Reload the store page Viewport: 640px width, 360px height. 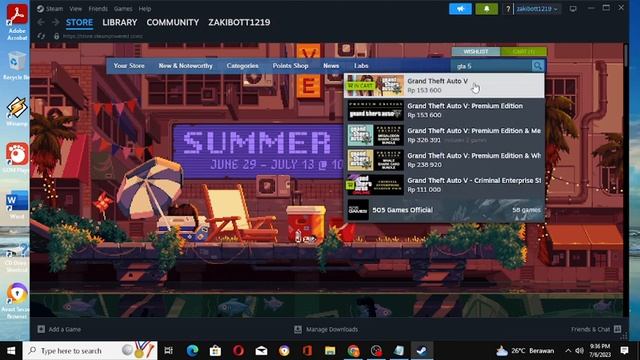(41, 36)
